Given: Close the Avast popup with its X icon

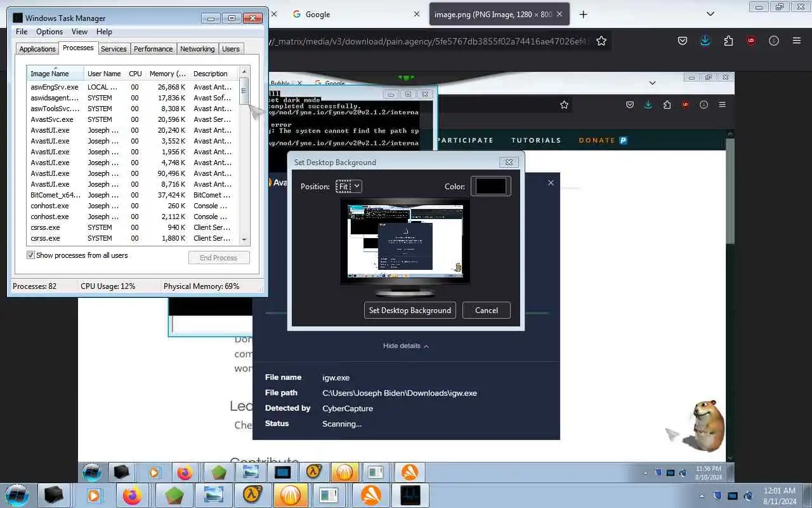Looking at the screenshot, I should coord(551,182).
